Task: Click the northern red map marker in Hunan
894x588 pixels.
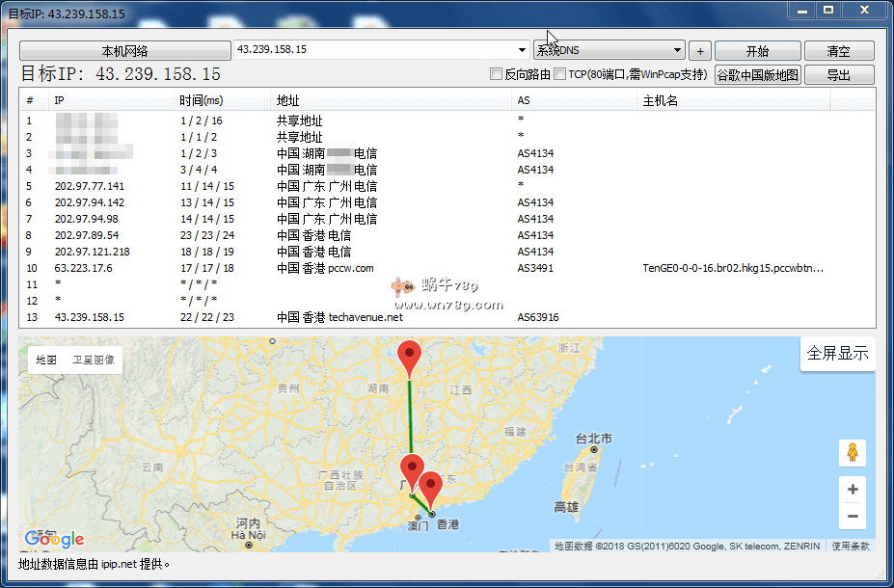Action: coord(410,357)
